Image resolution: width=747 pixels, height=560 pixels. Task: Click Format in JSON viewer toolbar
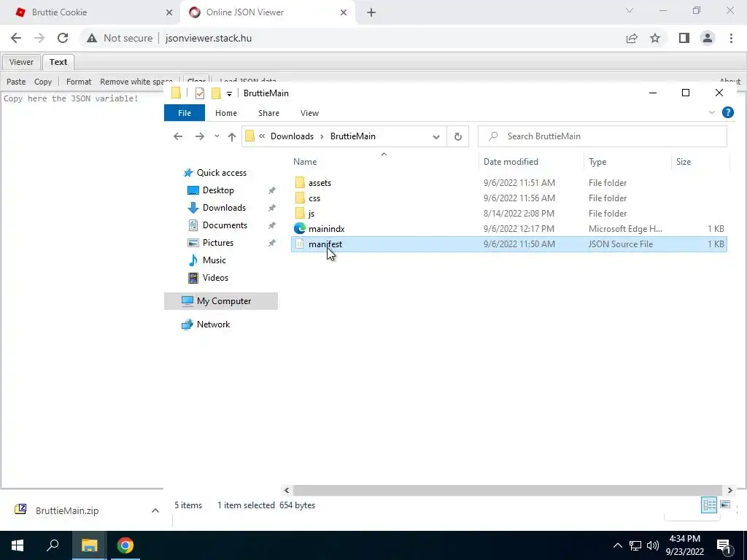[x=79, y=82]
